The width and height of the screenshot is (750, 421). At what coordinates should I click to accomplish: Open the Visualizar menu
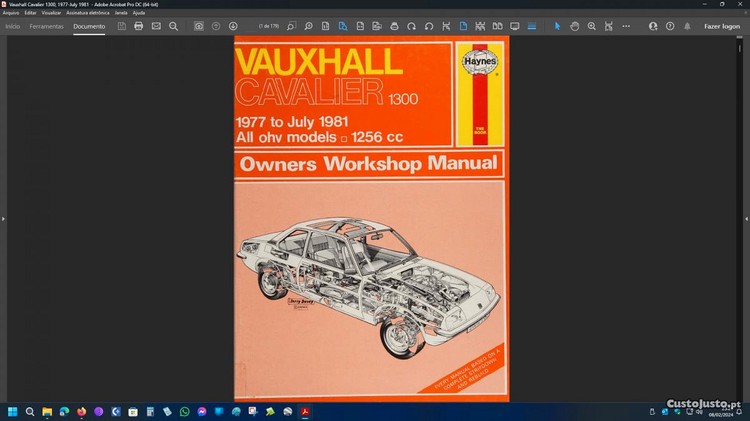pyautogui.click(x=51, y=12)
